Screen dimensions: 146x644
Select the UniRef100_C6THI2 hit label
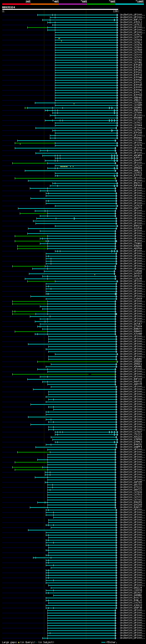pos(131,123)
